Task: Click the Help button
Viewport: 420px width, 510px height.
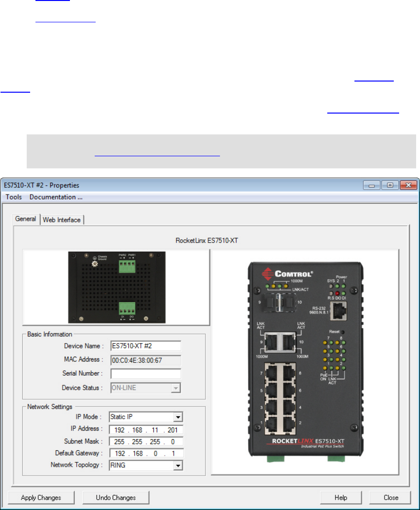Action: (341, 498)
